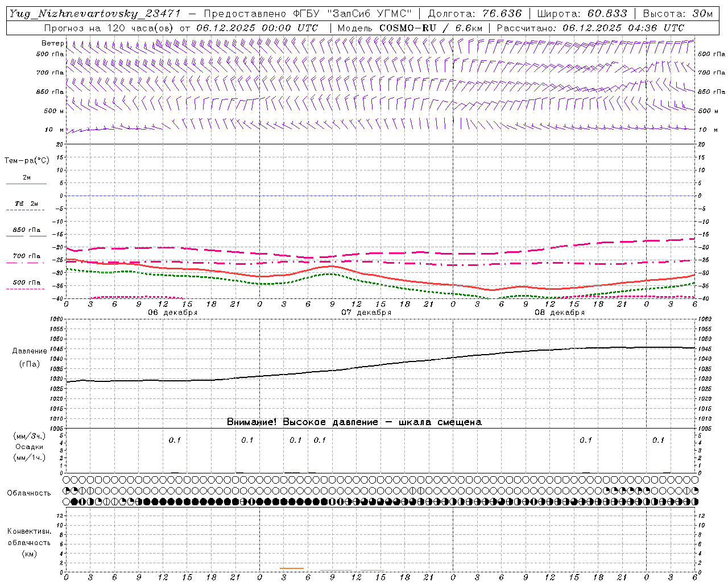This screenshot has width=728, height=582.
Task: Click the orange convective cloud bar
Action: 292,568
